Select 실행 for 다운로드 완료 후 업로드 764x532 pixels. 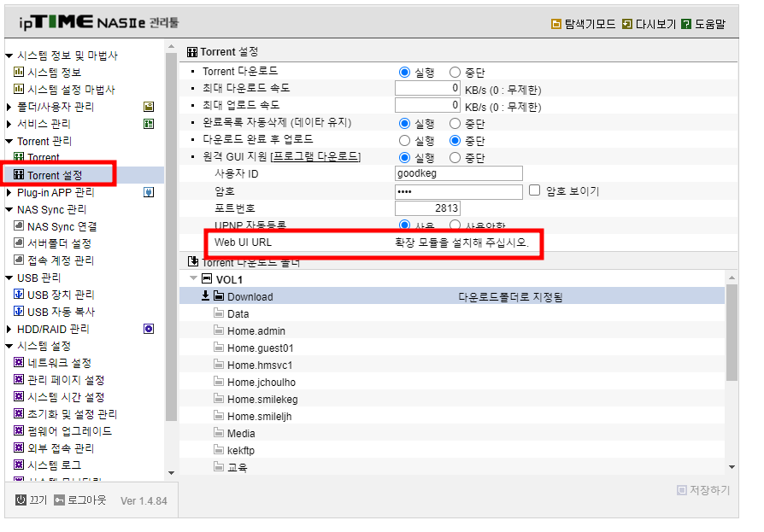(x=404, y=141)
